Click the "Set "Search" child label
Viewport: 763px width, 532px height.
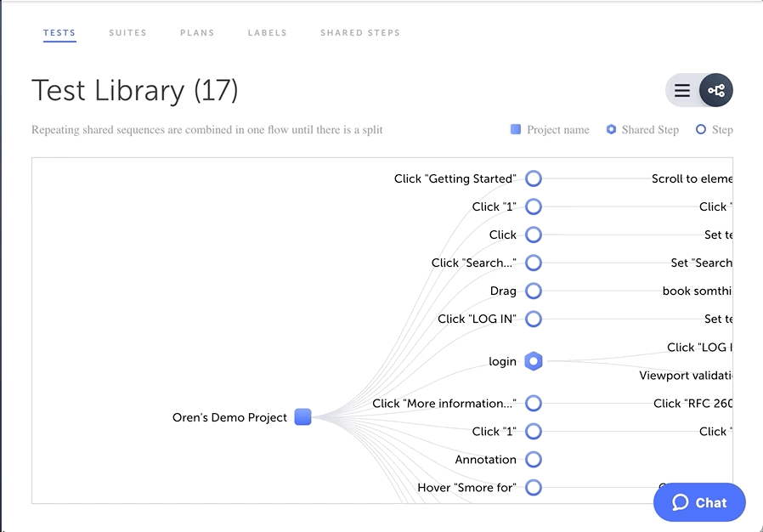pos(701,263)
